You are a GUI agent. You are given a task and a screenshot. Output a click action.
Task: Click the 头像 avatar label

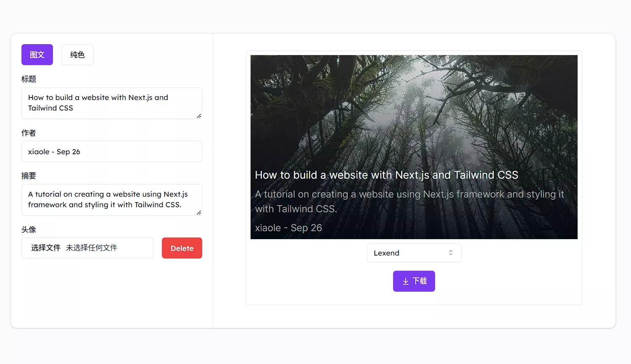click(x=29, y=229)
